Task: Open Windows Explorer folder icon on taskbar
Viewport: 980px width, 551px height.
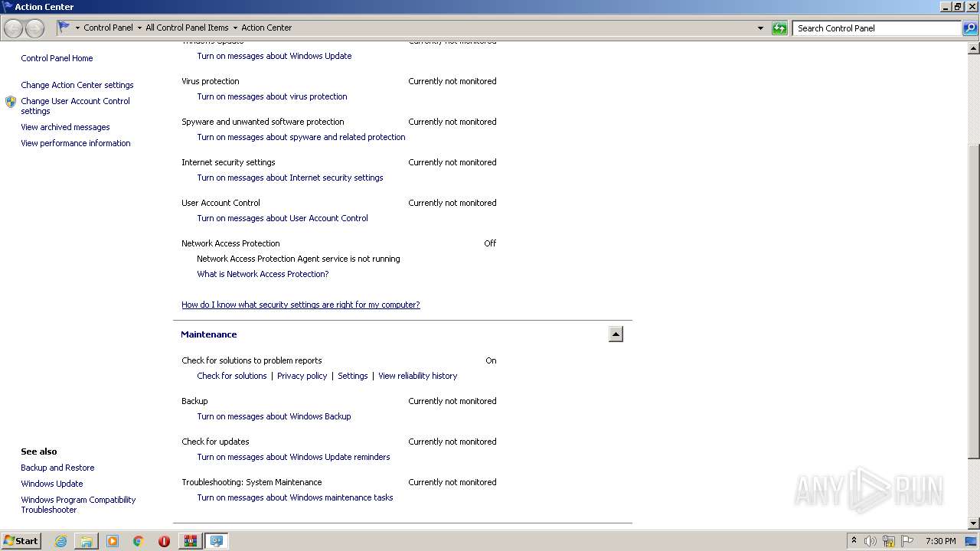Action: point(87,541)
